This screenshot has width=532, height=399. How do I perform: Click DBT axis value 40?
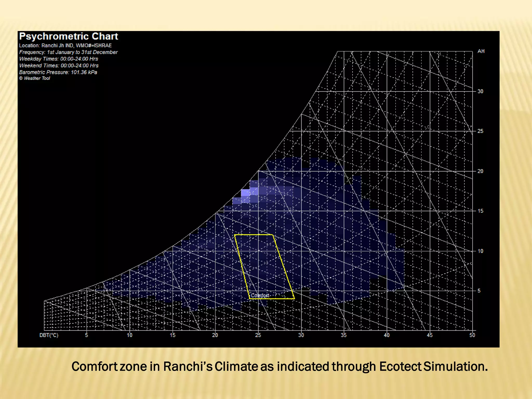point(387,335)
